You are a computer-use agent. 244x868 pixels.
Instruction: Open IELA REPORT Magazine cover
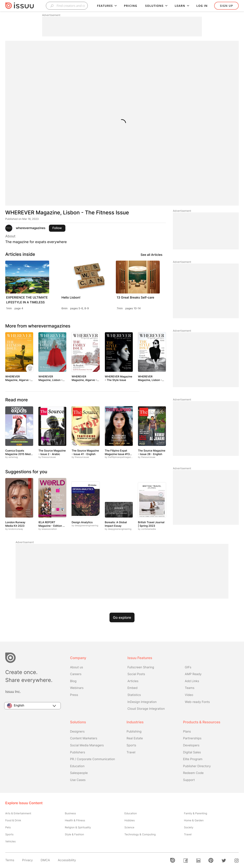point(52,498)
